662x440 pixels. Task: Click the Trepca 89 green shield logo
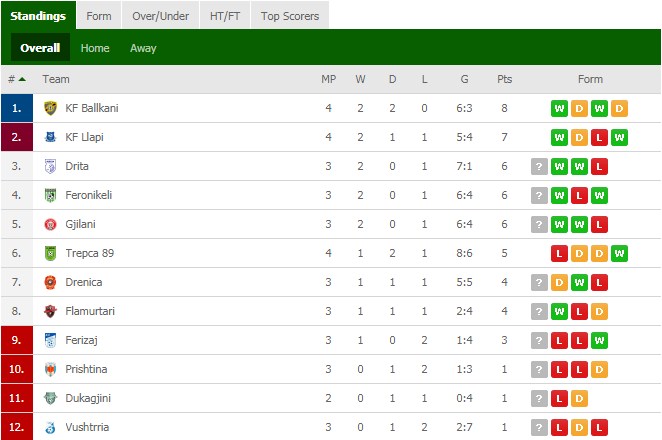click(x=50, y=253)
